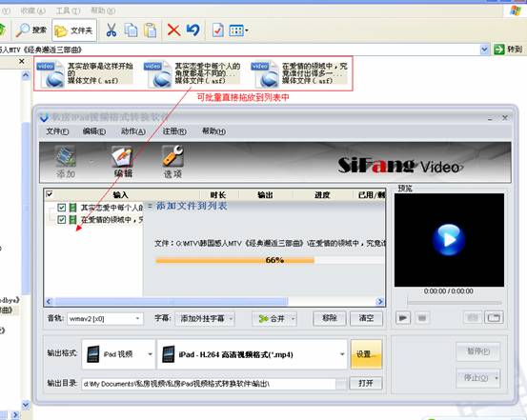
Task: Click the 搜索 search magnifier icon
Action: 23,30
